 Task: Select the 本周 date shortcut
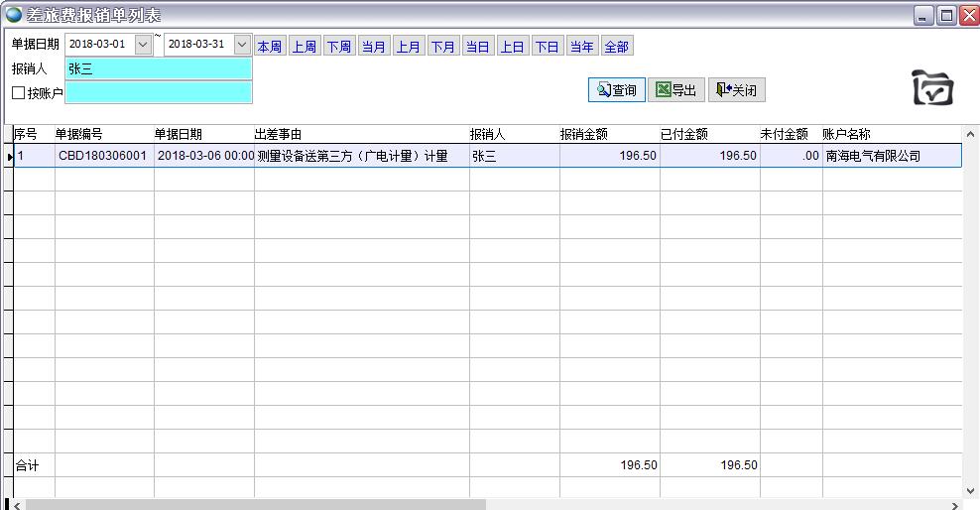[269, 47]
